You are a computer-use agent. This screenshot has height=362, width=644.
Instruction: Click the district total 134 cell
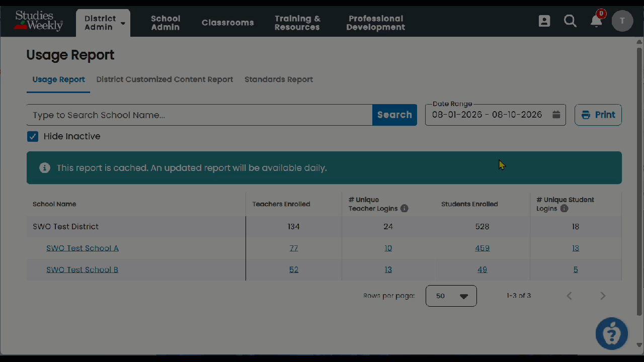(294, 227)
